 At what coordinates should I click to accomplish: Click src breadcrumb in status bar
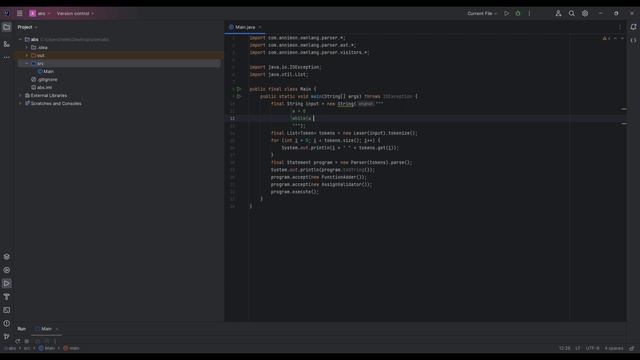tap(27, 349)
